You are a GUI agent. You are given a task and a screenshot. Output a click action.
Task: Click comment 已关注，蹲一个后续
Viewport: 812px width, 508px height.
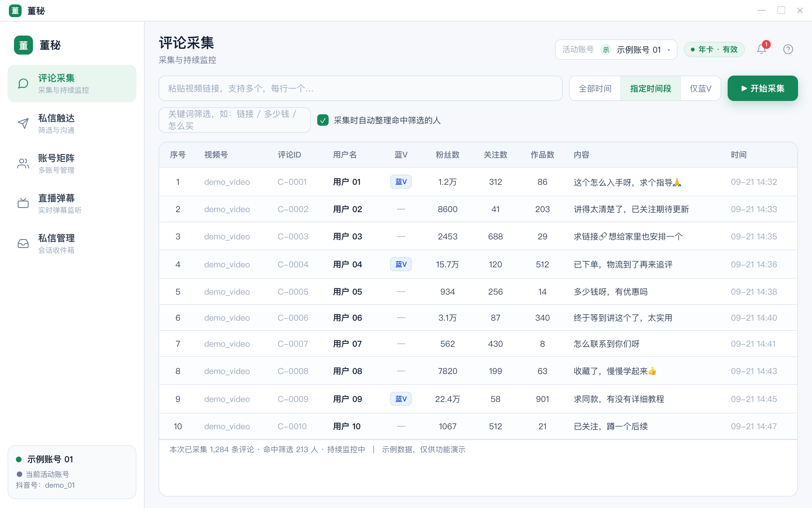click(x=610, y=426)
